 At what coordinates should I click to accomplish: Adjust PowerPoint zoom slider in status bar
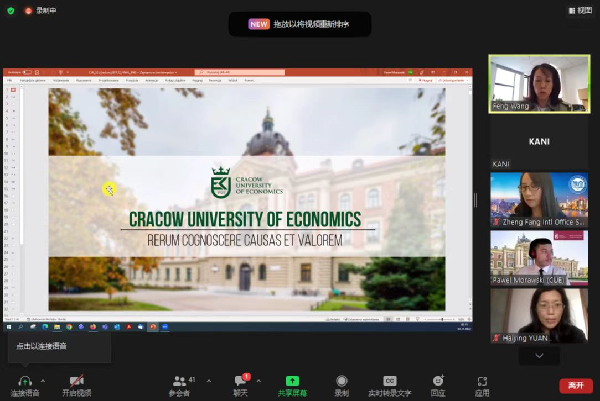click(442, 319)
